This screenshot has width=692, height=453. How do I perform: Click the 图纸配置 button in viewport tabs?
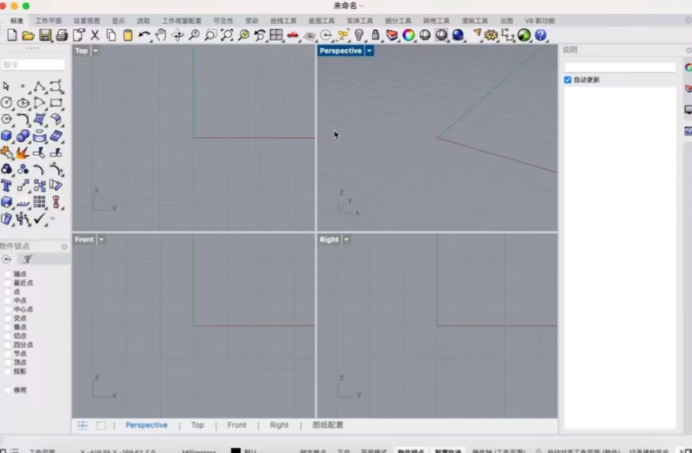click(x=327, y=425)
